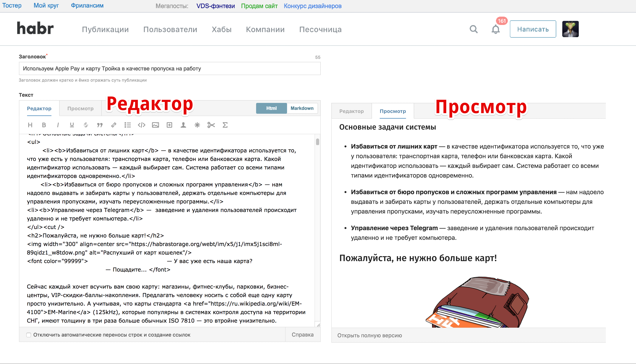Open the Написать button
Viewport: 636px width, 364px height.
click(533, 29)
